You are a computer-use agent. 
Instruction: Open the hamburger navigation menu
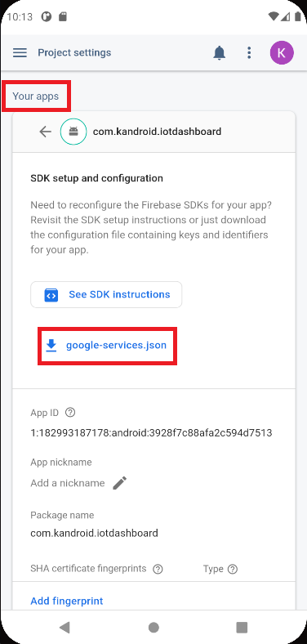click(20, 52)
